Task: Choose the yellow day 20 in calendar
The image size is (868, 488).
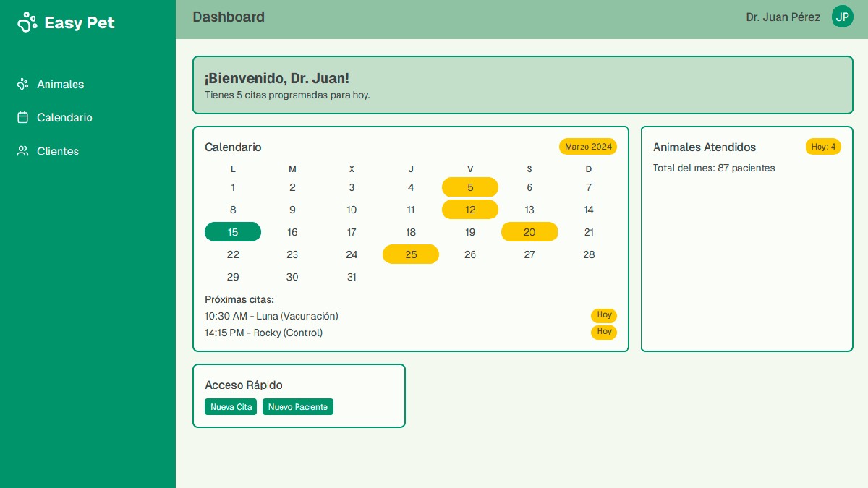Action: click(x=529, y=232)
